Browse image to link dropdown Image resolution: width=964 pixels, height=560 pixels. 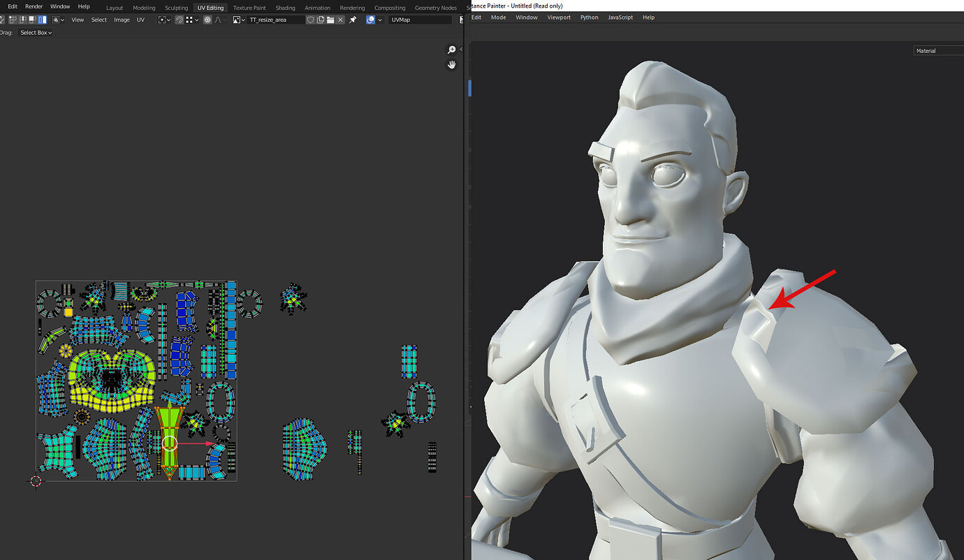click(239, 20)
